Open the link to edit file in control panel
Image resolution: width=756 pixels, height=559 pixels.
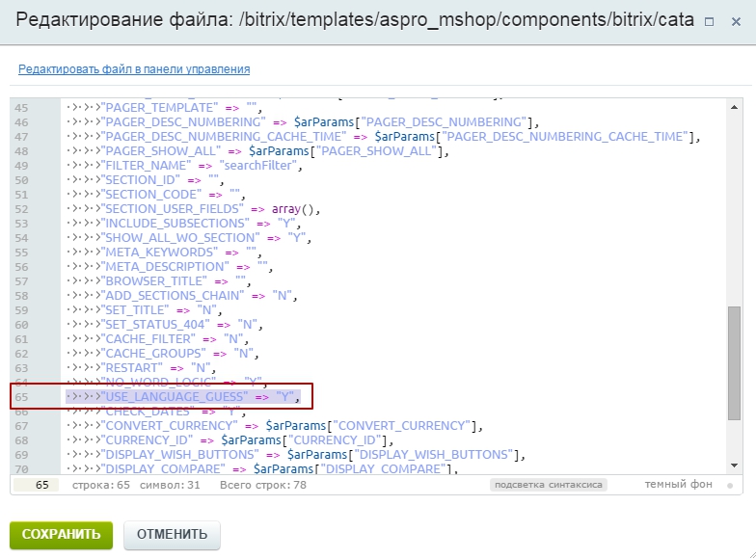(134, 69)
